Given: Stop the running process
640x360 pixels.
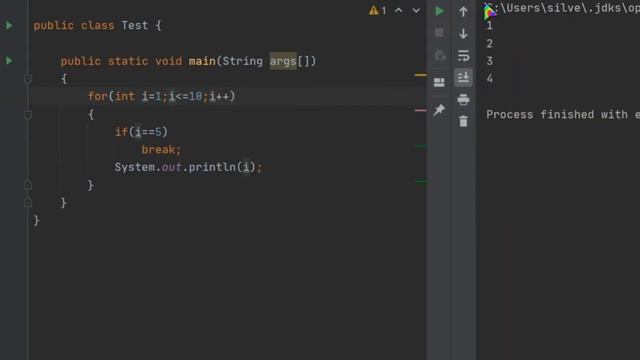Looking at the screenshot, I should [439, 33].
